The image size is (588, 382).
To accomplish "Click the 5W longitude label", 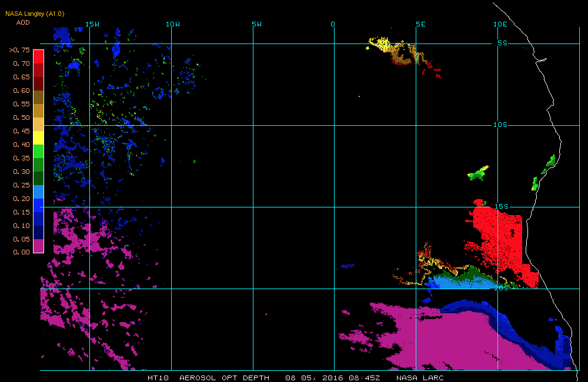I will tap(256, 24).
